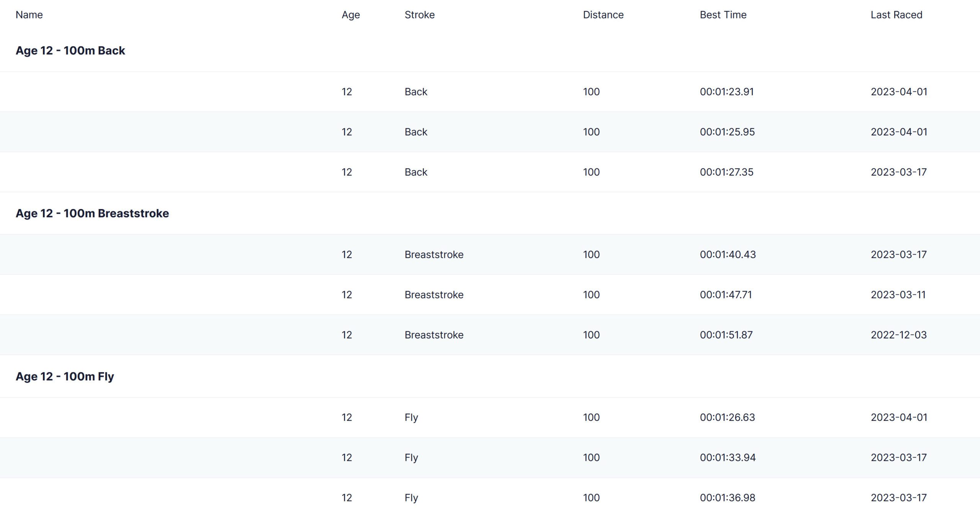980x514 pixels.
Task: Collapse the Age 12 - 100m Fly group
Action: click(x=65, y=376)
